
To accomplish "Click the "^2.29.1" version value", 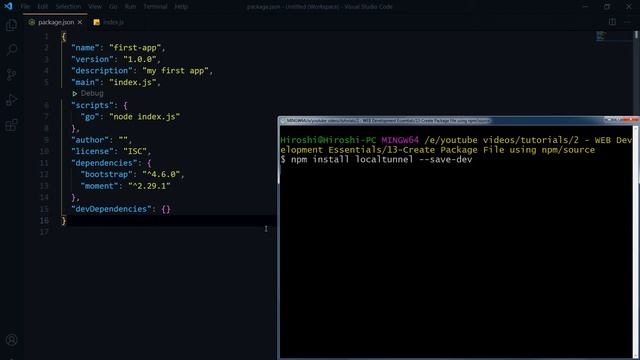I will click(149, 186).
